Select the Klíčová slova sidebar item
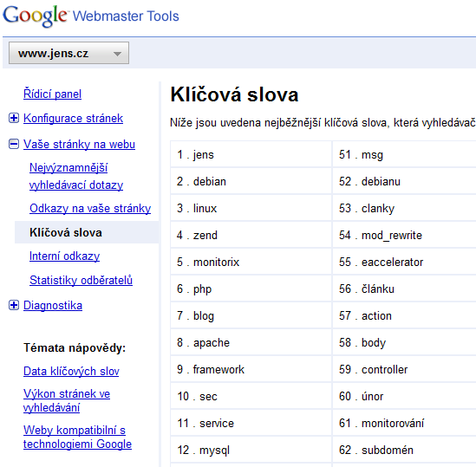Screen dimensions: 476x467 pyautogui.click(x=87, y=232)
